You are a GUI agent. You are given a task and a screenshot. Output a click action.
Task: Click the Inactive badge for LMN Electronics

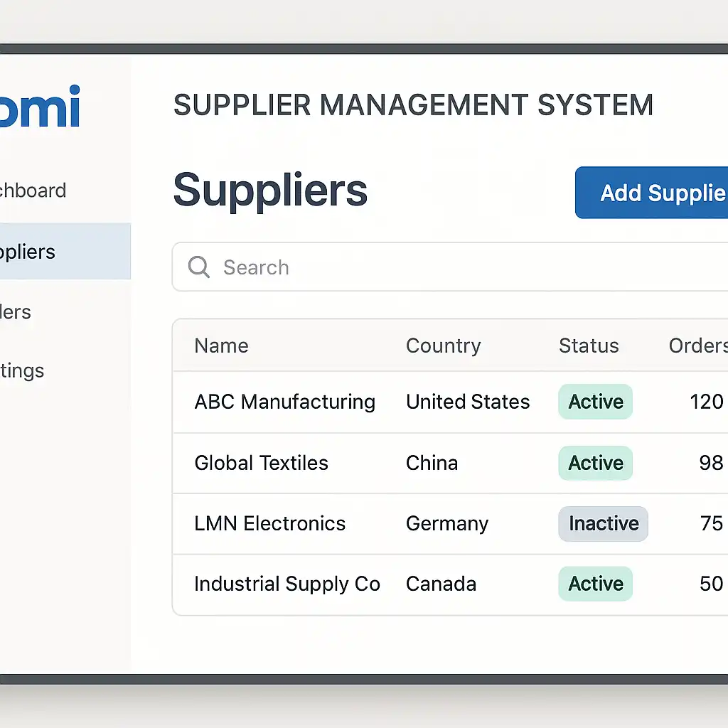[603, 524]
